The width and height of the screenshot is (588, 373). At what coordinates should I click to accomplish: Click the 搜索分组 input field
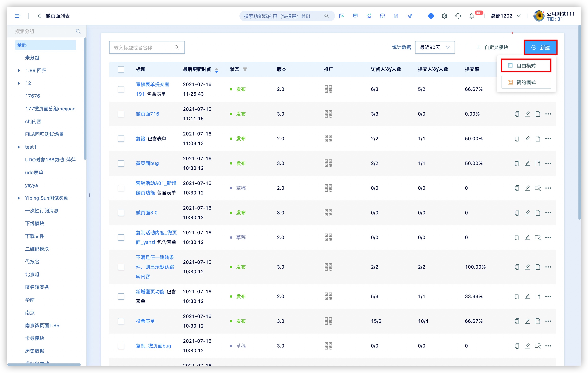pyautogui.click(x=44, y=31)
